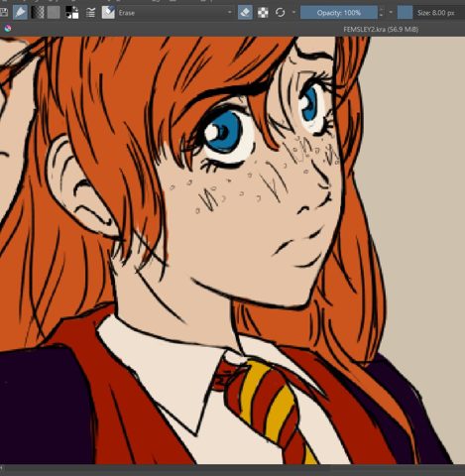The image size is (465, 476).
Task: Open the brush preset chooser
Action: pyautogui.click(x=20, y=13)
